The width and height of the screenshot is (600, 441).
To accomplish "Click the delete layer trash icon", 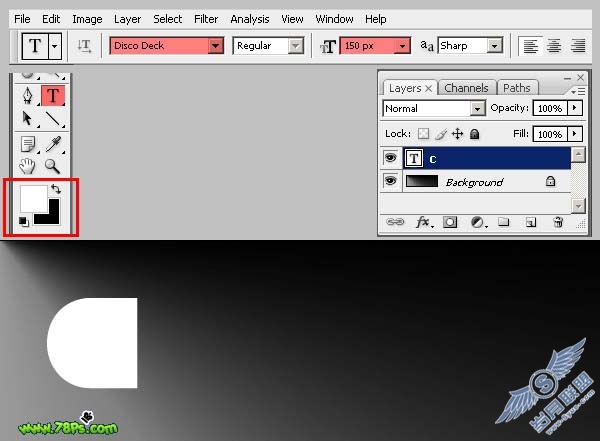I will 558,222.
